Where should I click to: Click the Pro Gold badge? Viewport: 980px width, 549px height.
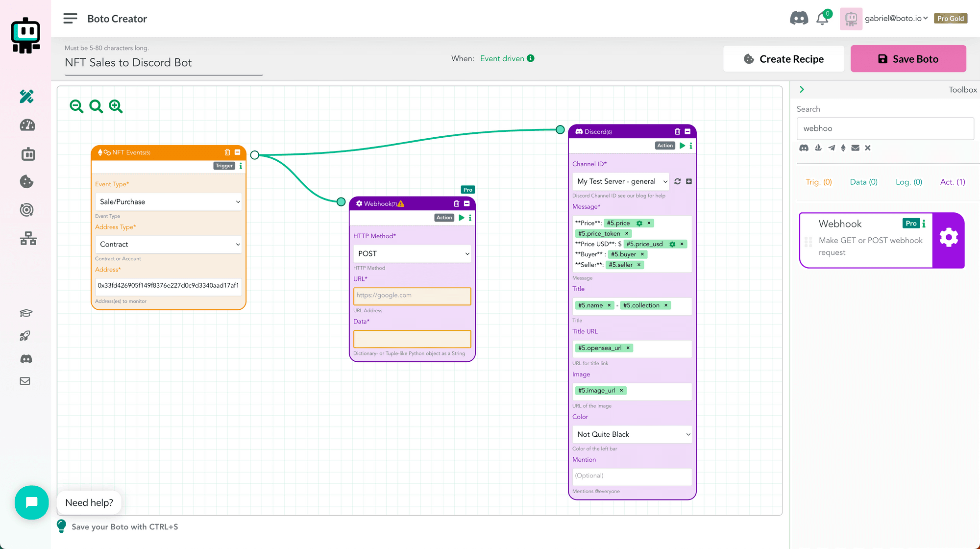(x=951, y=19)
